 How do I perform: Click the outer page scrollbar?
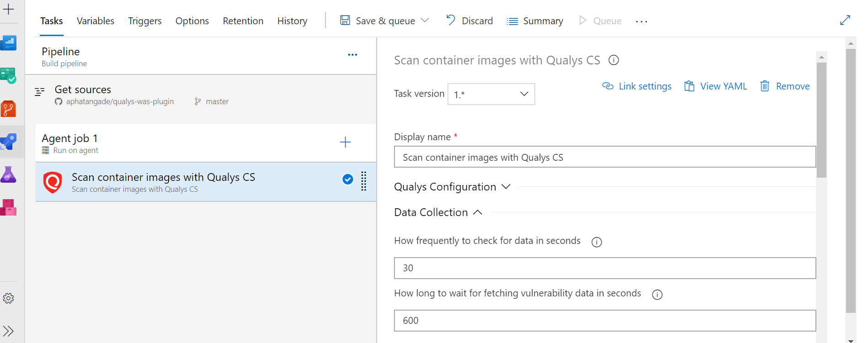[x=851, y=181]
